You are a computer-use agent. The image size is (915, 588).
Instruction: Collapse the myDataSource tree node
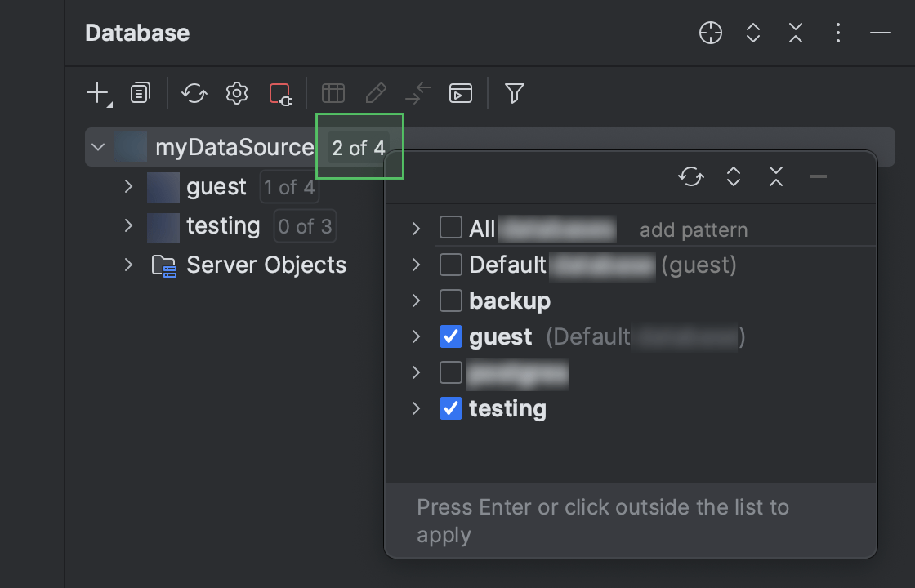[x=99, y=148]
